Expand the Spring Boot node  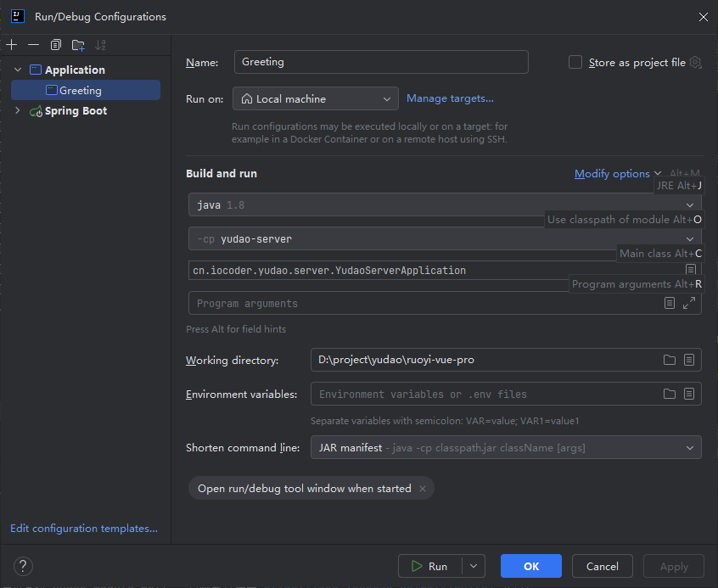[x=17, y=110]
